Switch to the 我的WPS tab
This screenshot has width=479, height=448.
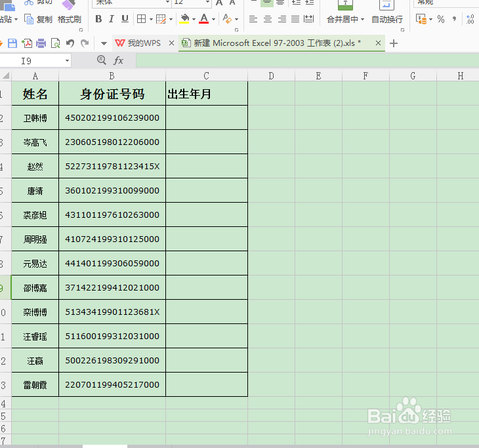click(x=138, y=43)
